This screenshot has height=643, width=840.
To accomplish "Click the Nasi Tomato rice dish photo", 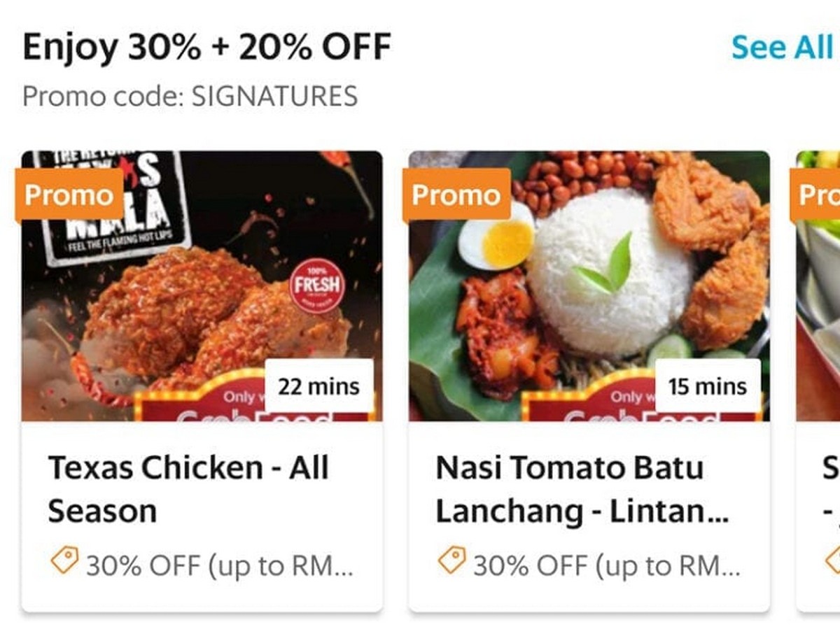I will tap(589, 286).
